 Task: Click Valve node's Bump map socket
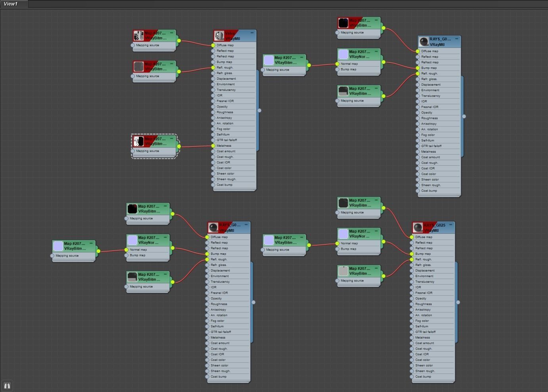pos(213,62)
